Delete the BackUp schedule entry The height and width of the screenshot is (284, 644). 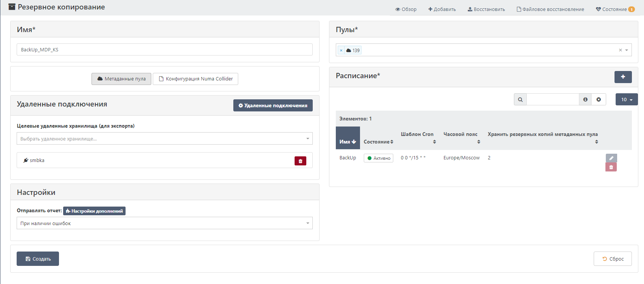[x=611, y=167]
